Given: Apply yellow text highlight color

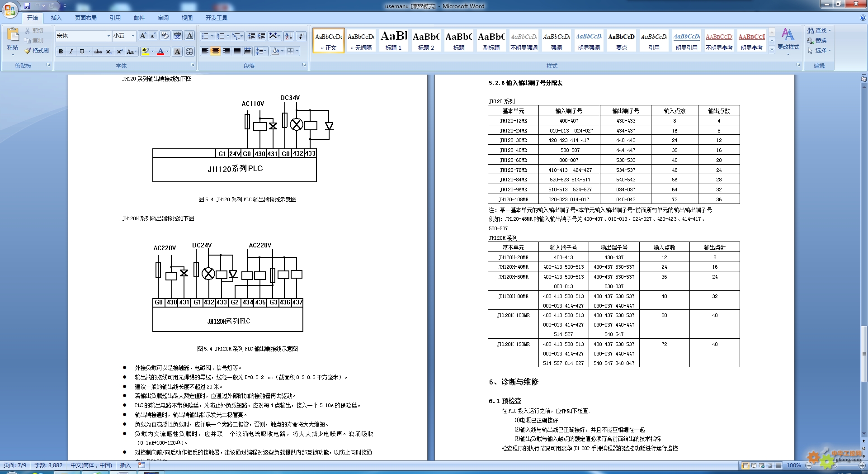Looking at the screenshot, I should tap(145, 52).
